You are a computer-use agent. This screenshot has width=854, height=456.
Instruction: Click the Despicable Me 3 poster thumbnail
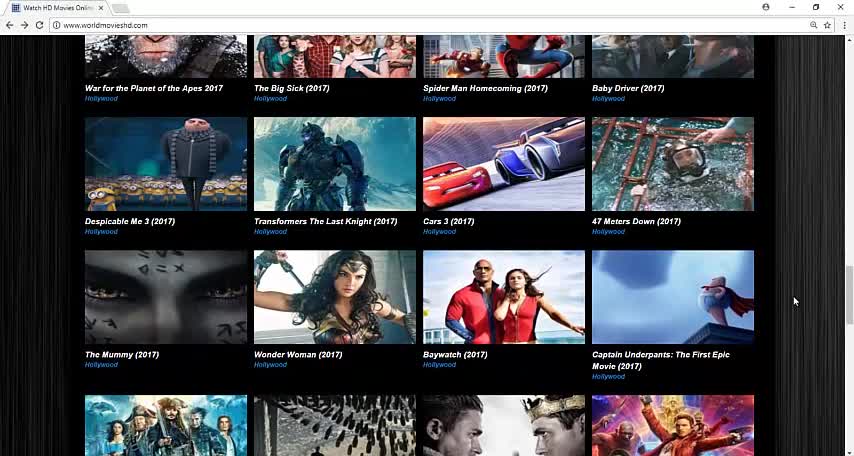pyautogui.click(x=166, y=164)
